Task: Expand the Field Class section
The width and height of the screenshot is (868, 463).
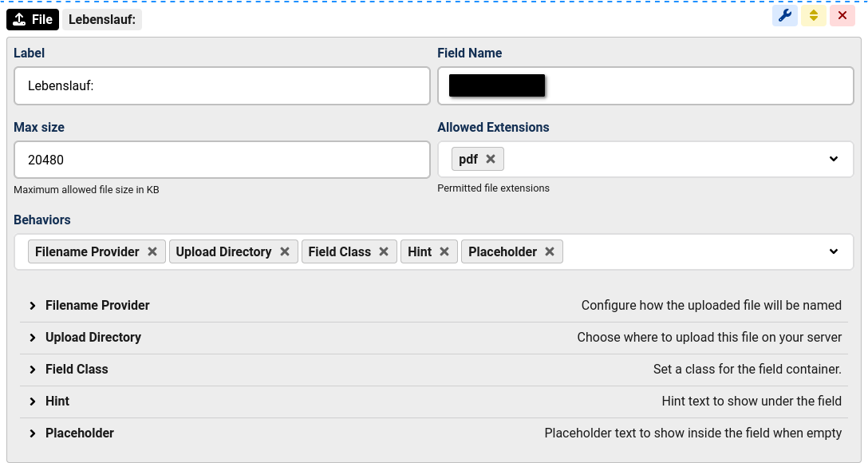Action: (x=76, y=369)
